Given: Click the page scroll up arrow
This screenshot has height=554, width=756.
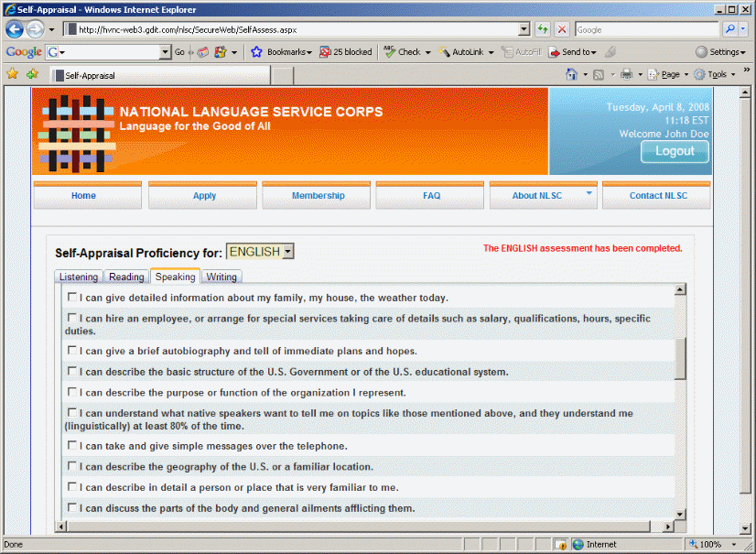Looking at the screenshot, I should pos(745,92).
